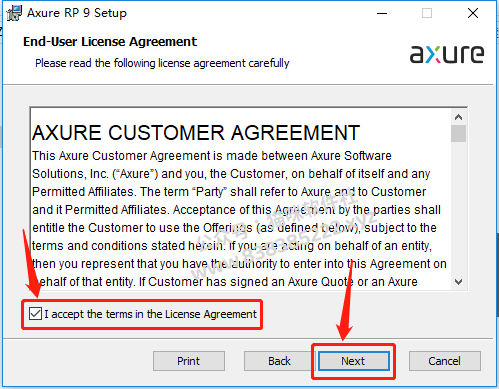Screen dimensions: 499x389
Task: Click the 'Please read the following' subtitle text
Action: 162,63
